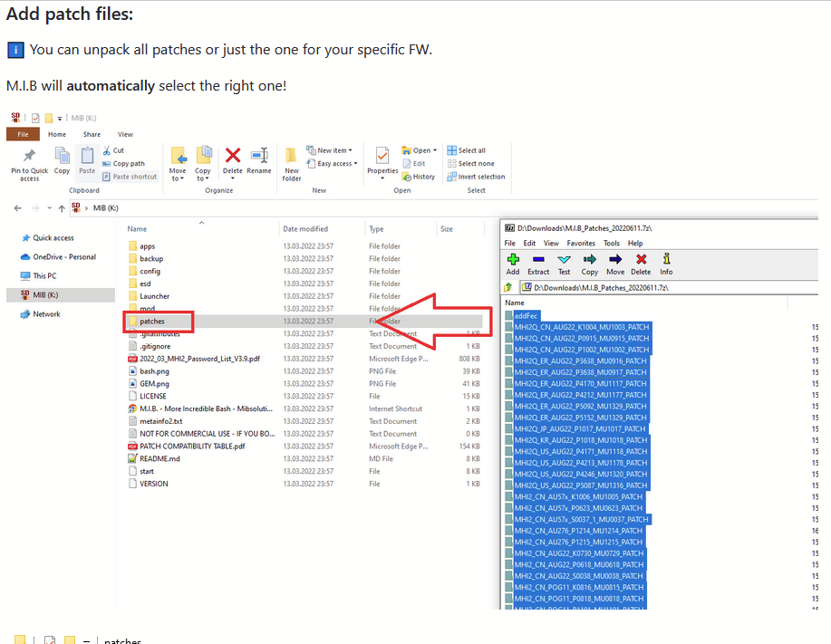Open the Tools menu in 7-Zip

point(611,243)
